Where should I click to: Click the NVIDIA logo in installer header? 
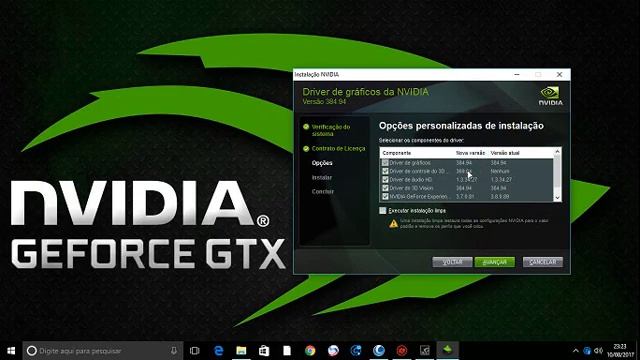tap(550, 96)
